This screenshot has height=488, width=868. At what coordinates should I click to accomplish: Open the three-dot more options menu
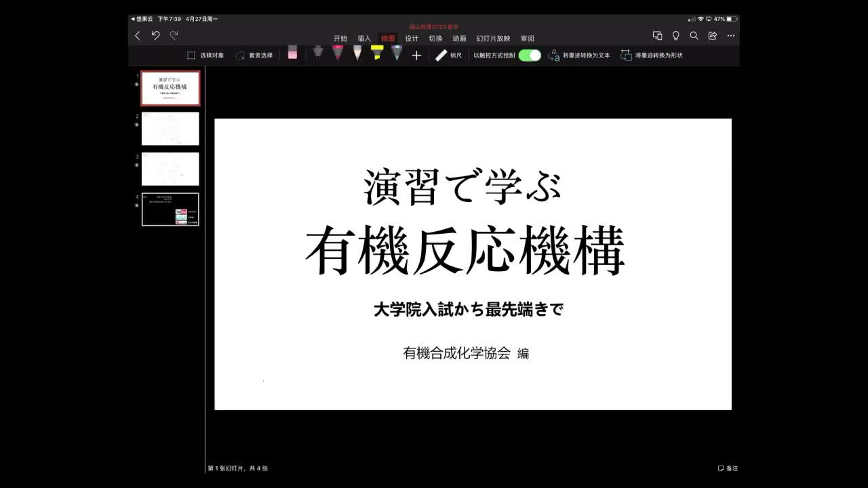tap(730, 36)
